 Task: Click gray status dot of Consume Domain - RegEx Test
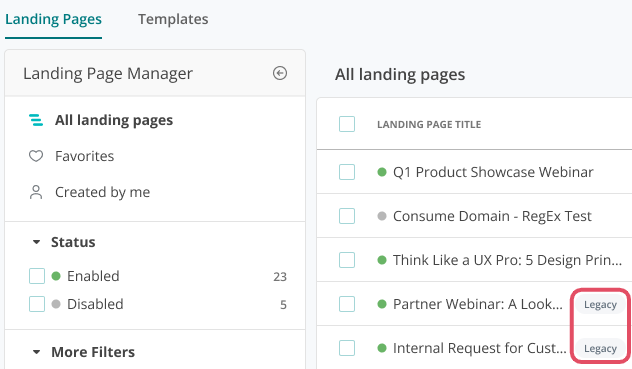[x=382, y=216]
